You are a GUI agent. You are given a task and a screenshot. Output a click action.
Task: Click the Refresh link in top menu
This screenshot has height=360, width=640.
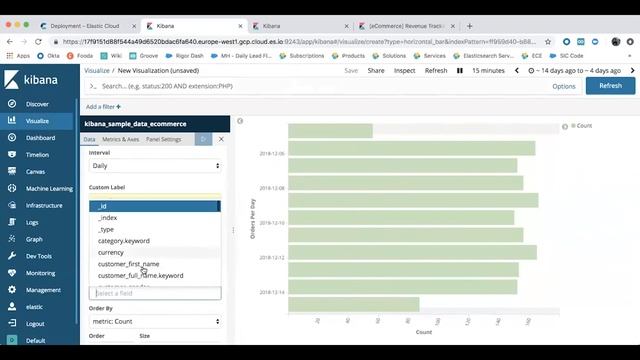[436, 71]
